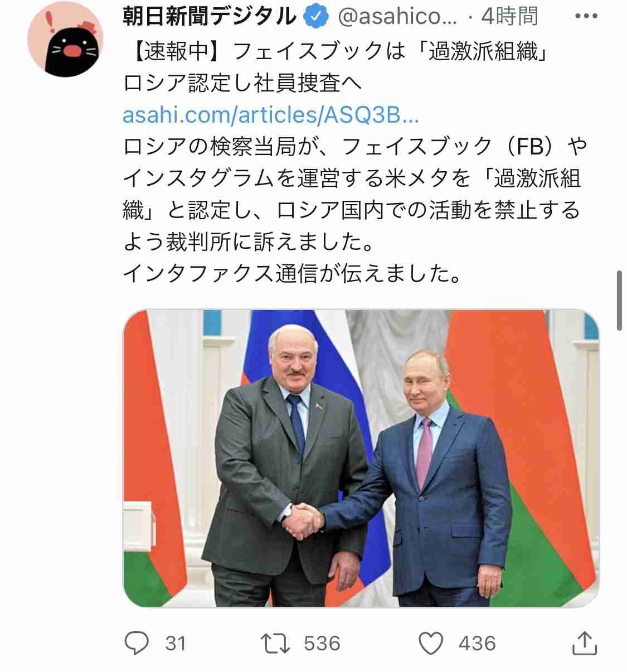Tap the share upload icon

[x=585, y=643]
